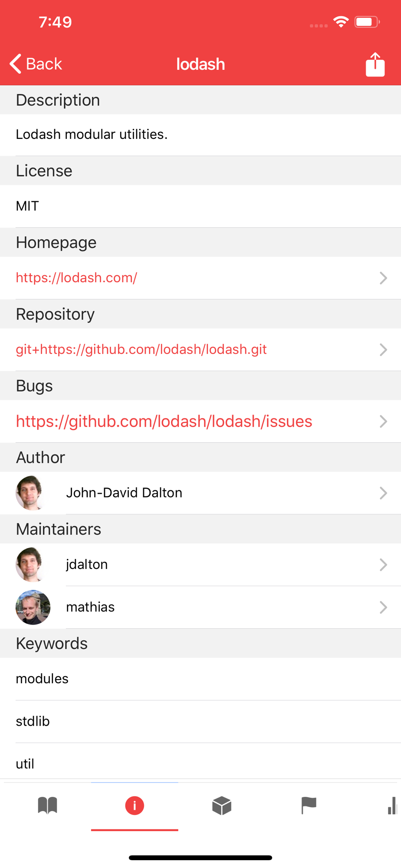
Task: Select the modules keyword
Action: [42, 679]
